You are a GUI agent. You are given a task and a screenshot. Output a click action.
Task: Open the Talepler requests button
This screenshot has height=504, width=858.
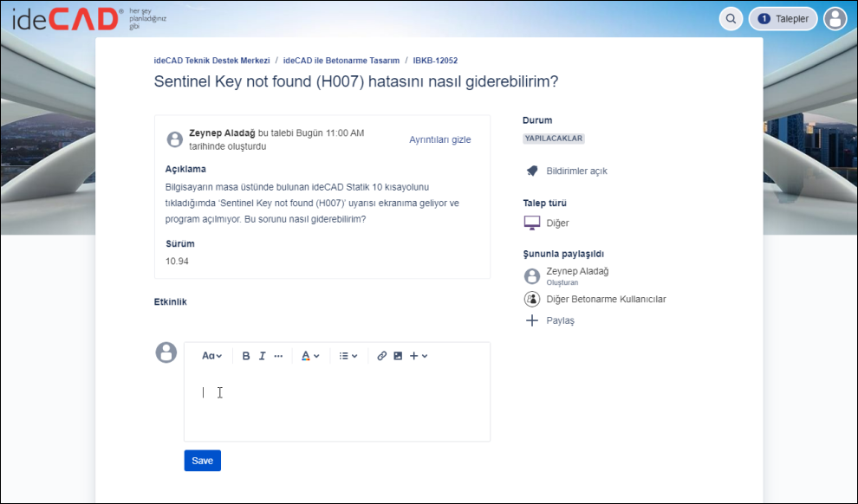(783, 18)
